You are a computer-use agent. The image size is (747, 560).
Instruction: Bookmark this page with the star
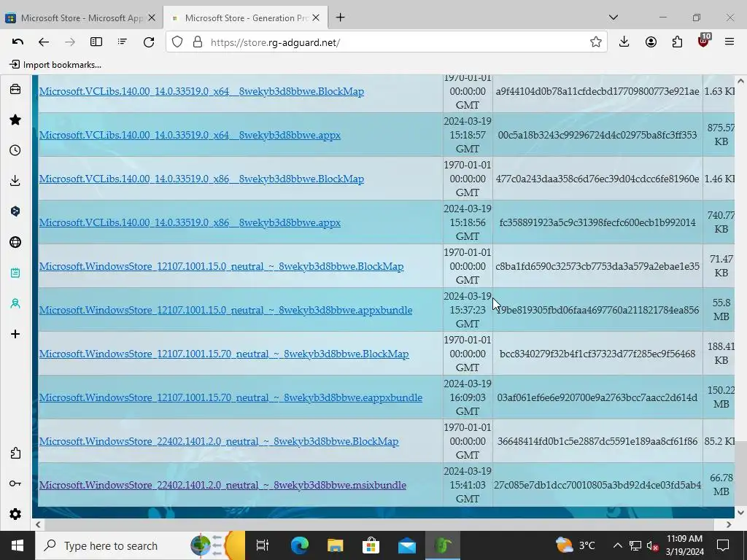(595, 42)
